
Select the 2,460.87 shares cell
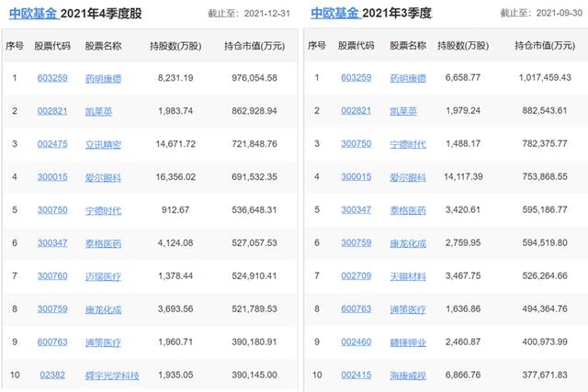tap(463, 342)
